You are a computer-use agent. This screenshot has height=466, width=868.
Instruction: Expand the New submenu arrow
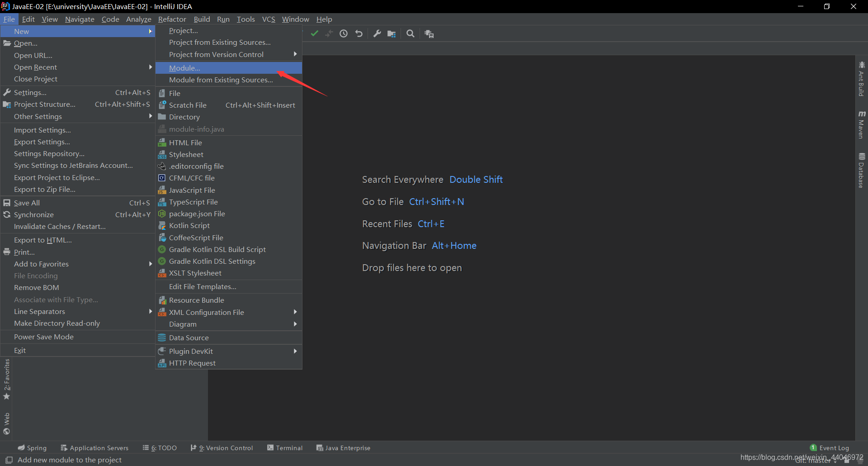150,31
